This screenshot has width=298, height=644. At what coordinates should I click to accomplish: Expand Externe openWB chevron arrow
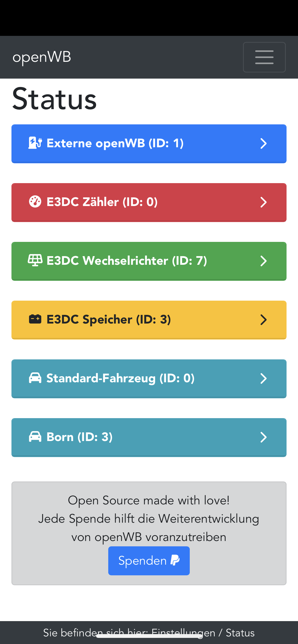coord(263,143)
